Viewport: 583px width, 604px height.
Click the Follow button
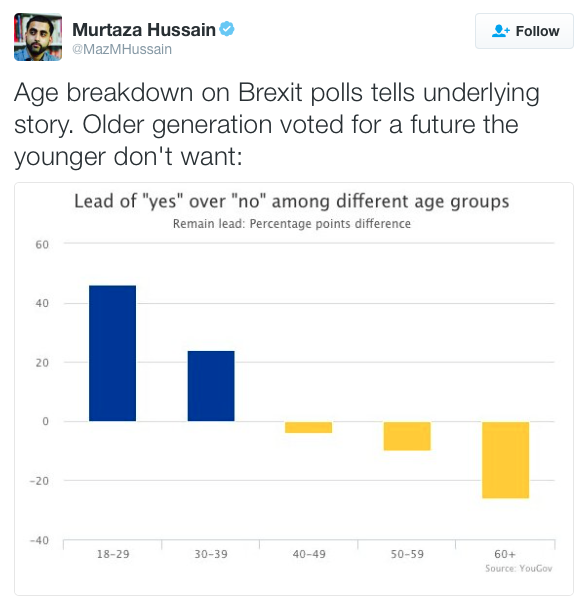(x=524, y=31)
